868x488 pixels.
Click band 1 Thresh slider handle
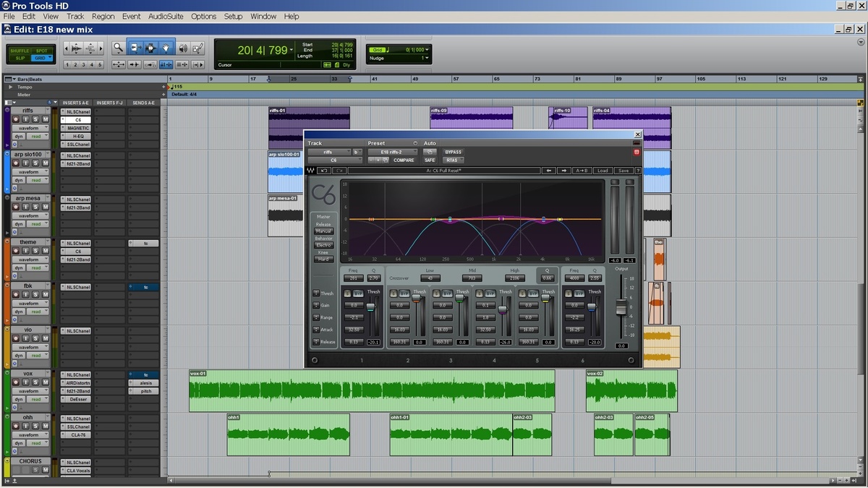371,307
